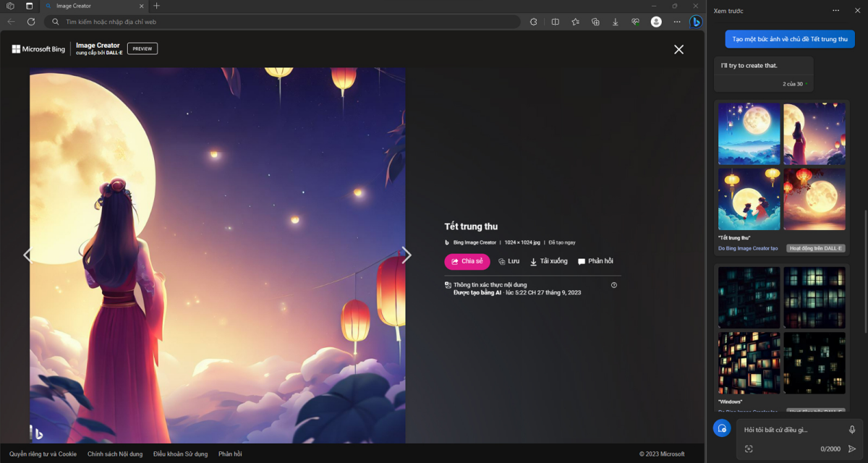Click the Tải xuống download button
868x463 pixels.
tap(549, 261)
